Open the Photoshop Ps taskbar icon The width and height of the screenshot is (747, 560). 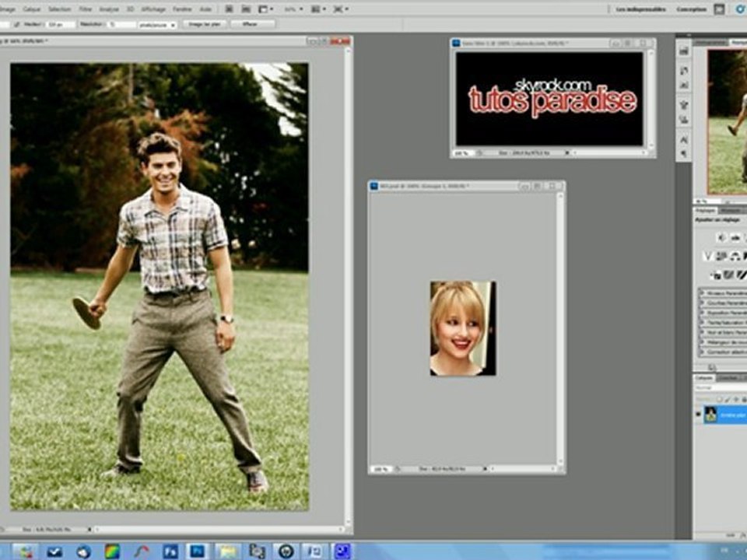tap(198, 551)
